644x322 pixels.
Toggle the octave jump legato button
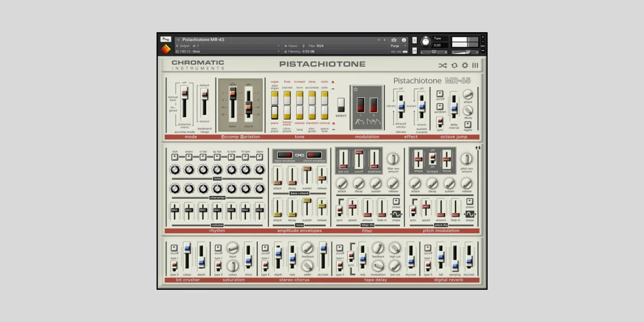point(468,124)
